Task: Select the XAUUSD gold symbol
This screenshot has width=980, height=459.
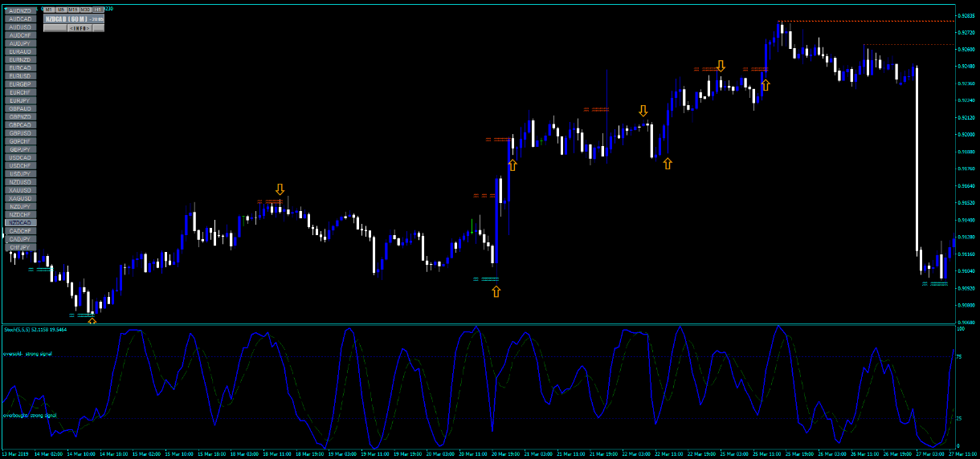Action: point(20,190)
